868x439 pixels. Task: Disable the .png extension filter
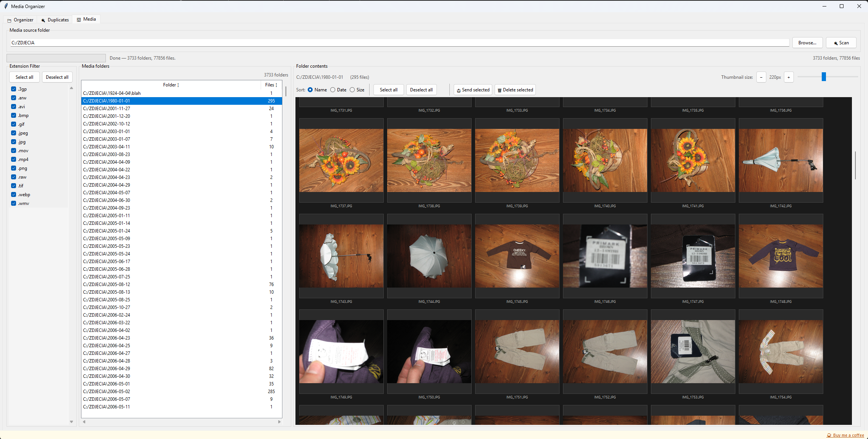click(x=13, y=168)
